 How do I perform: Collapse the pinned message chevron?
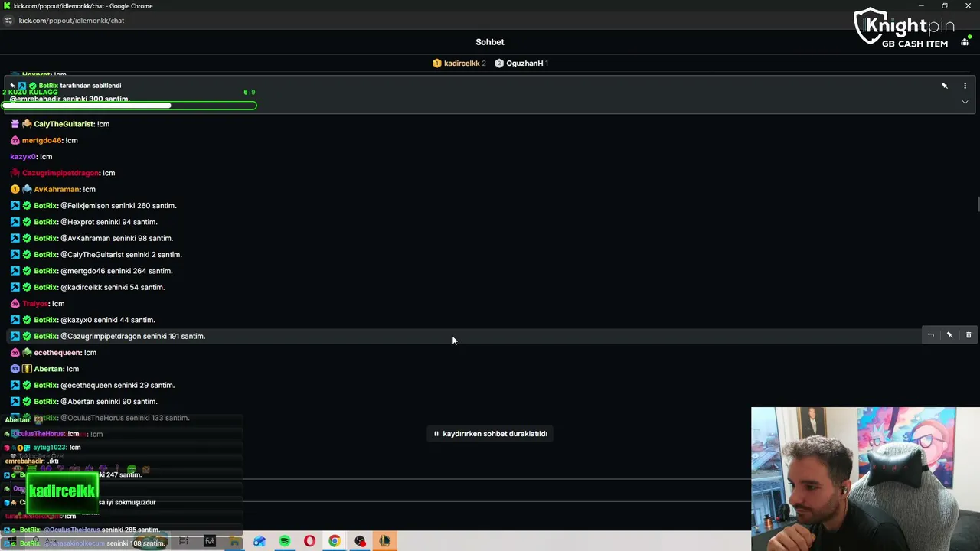965,102
